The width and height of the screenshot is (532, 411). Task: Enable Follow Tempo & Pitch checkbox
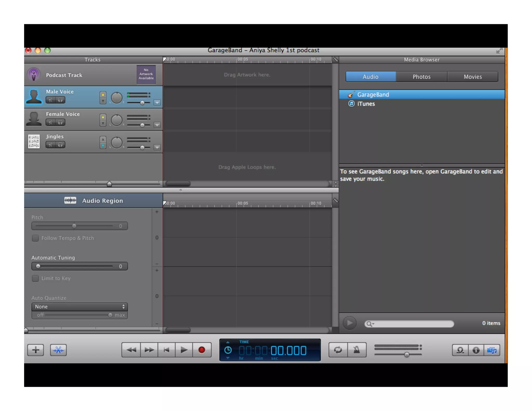point(35,238)
